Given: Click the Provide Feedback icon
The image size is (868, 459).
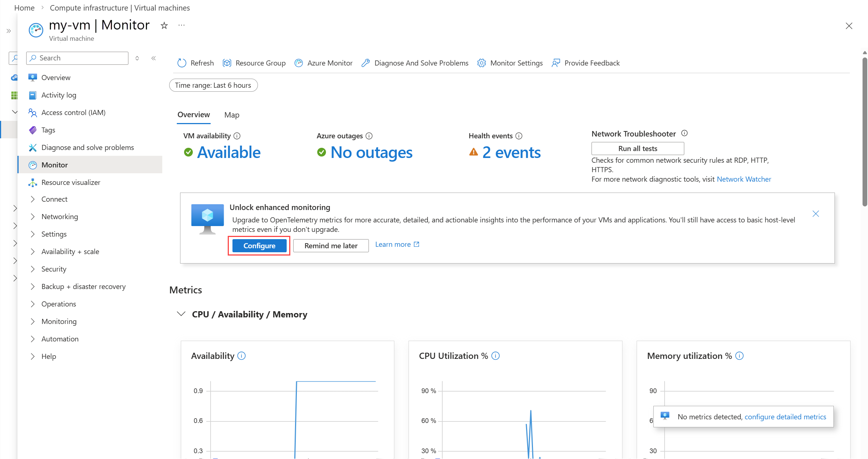Looking at the screenshot, I should click(556, 63).
